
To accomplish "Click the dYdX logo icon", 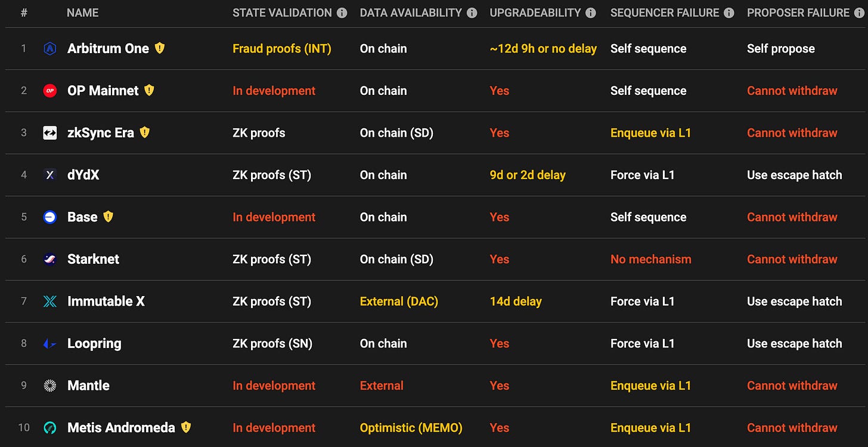I will [x=50, y=175].
